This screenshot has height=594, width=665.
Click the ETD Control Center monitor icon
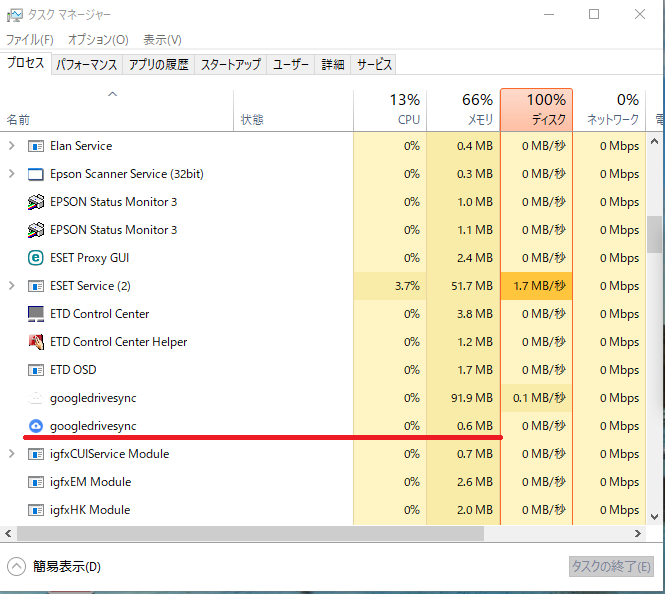tap(36, 314)
